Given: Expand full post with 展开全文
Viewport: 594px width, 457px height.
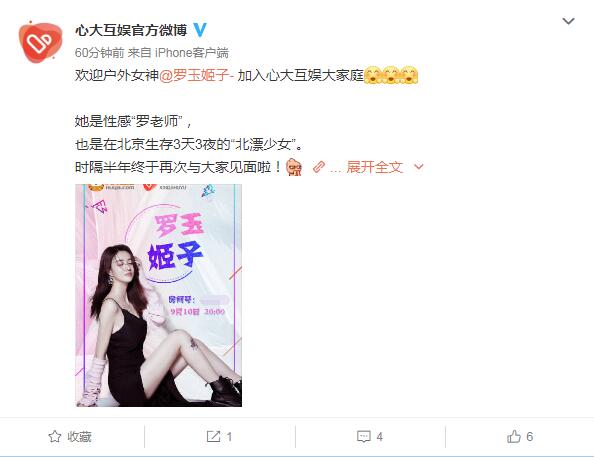Looking at the screenshot, I should (374, 167).
